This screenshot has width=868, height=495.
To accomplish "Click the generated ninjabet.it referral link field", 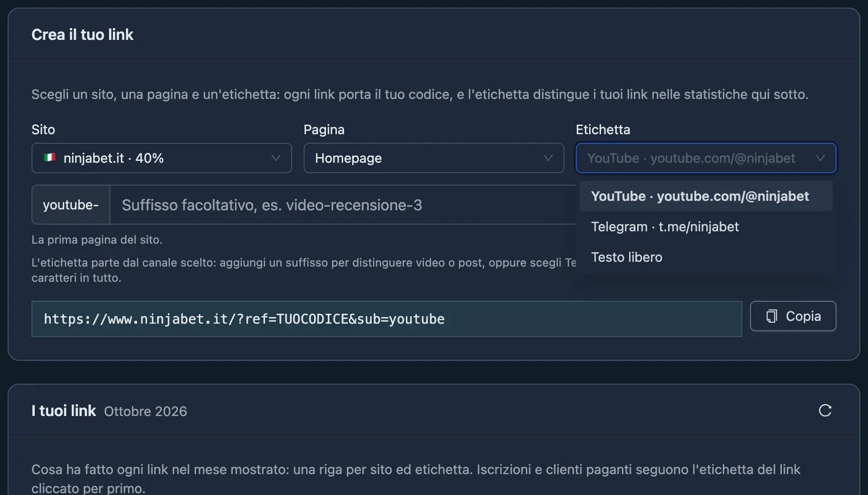I will (387, 319).
